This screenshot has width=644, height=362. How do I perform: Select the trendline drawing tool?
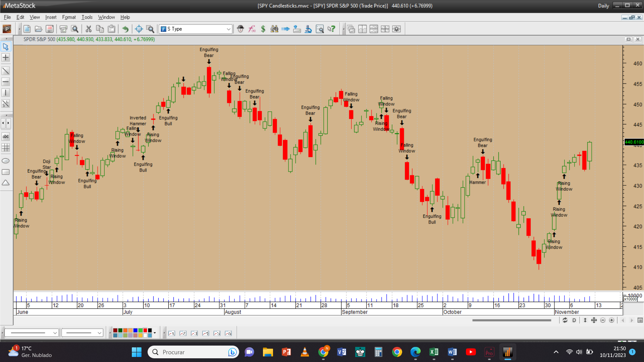tap(6, 71)
